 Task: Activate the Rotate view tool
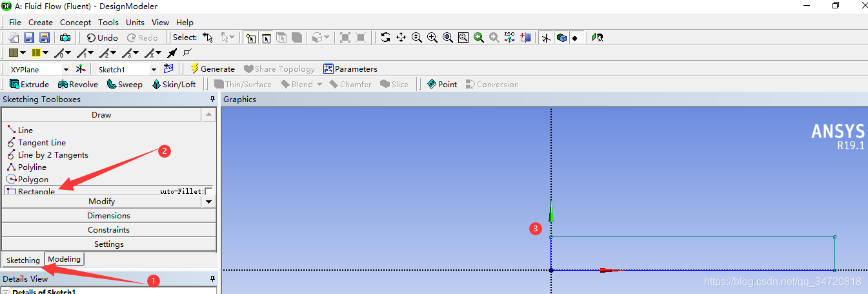385,37
